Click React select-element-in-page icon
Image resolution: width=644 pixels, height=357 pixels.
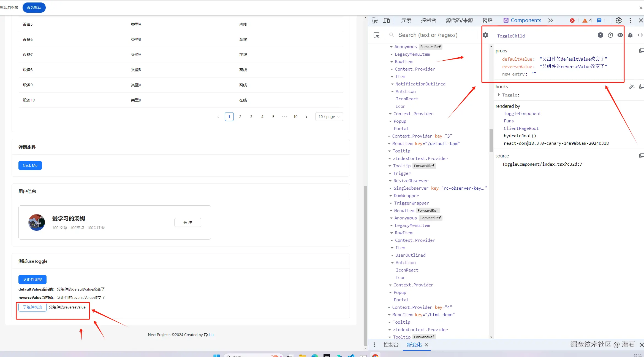376,35
